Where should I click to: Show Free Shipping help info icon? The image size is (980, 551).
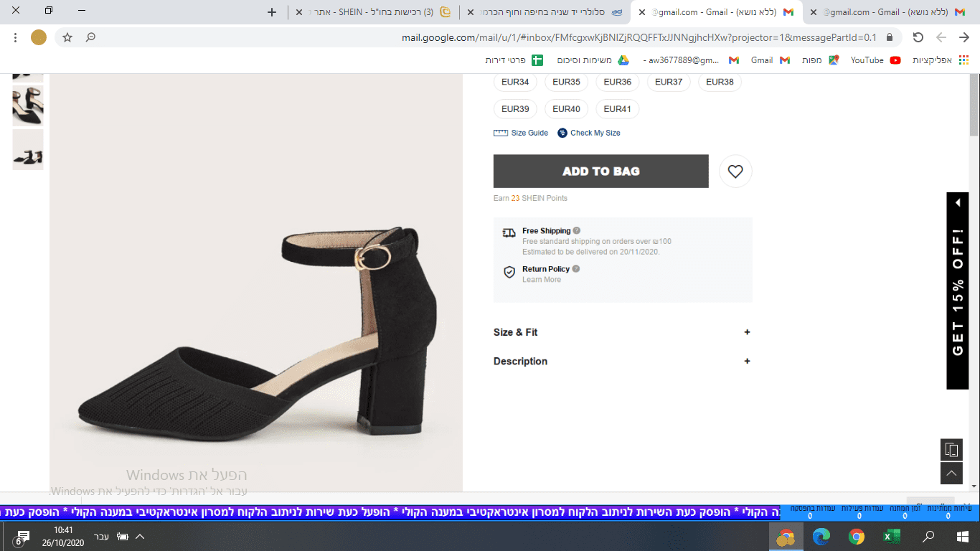click(x=577, y=231)
